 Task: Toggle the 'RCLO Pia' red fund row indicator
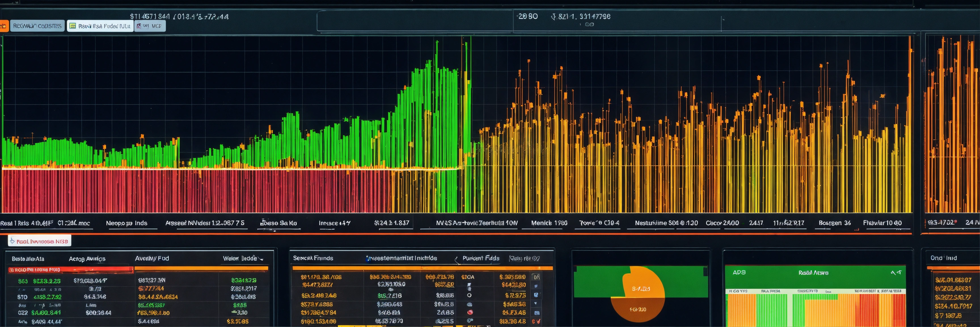[11, 270]
